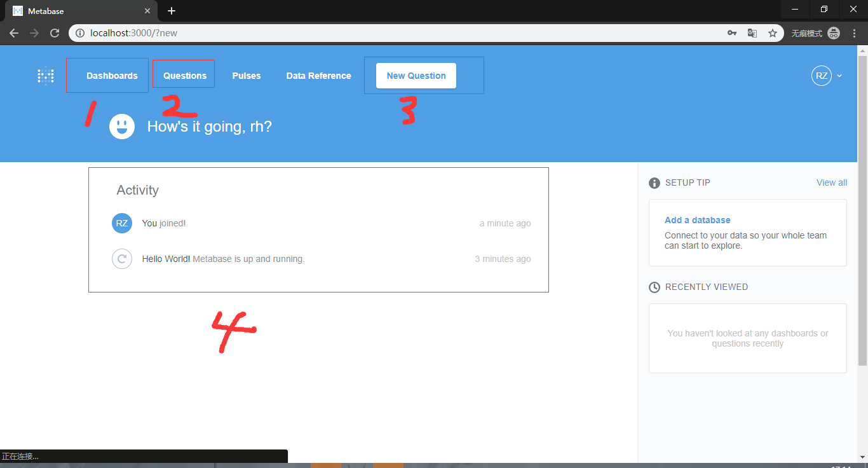Click the View all setup tips link
868x468 pixels.
pyautogui.click(x=831, y=182)
